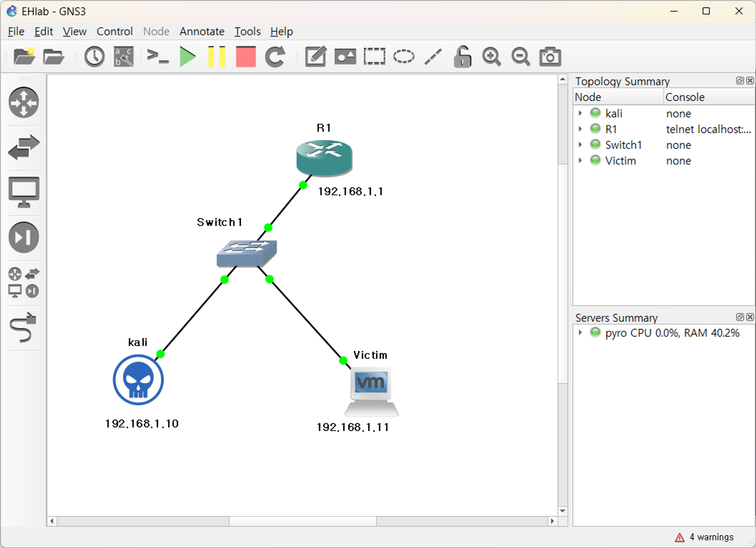Close the Topology Summary panel
The width and height of the screenshot is (756, 548).
coord(750,80)
